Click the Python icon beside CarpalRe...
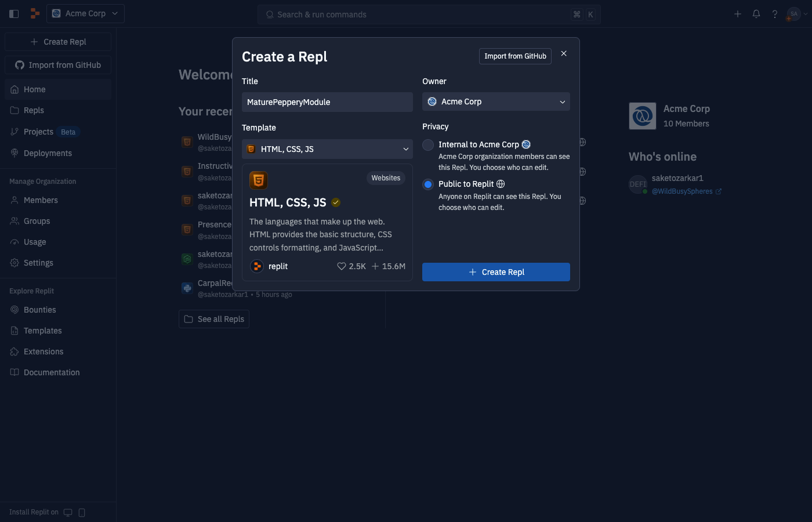The image size is (812, 522). tap(187, 288)
